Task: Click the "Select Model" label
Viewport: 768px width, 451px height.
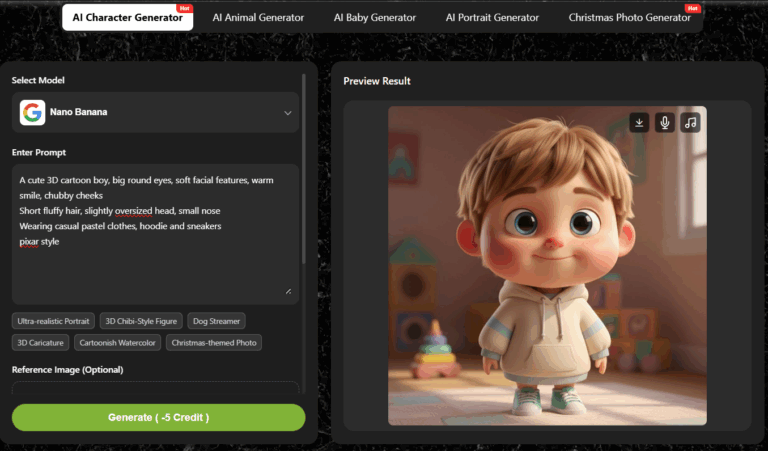Action: (38, 80)
